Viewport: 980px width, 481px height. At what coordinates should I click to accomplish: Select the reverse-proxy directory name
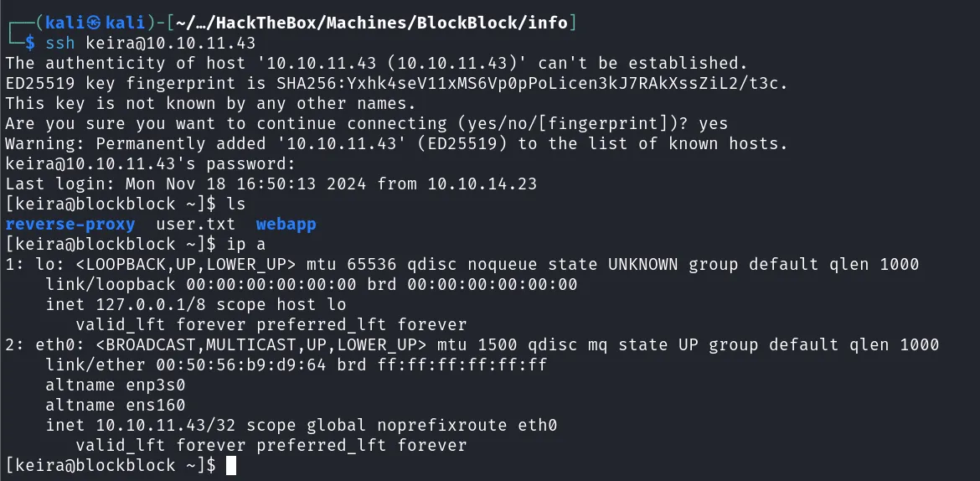(x=70, y=224)
